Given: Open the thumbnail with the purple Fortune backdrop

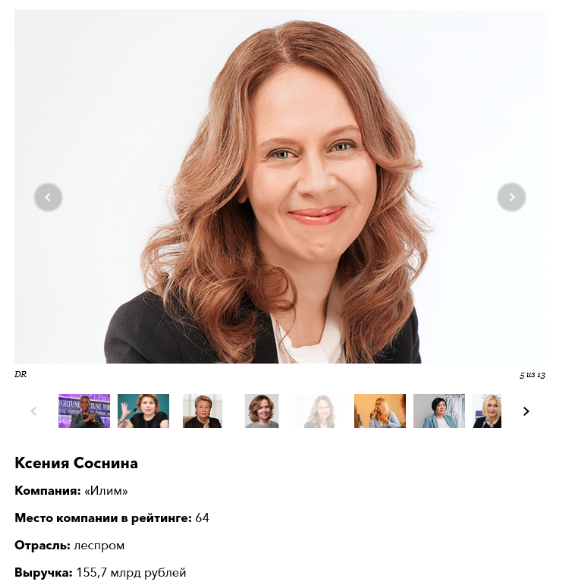Looking at the screenshot, I should 84,411.
